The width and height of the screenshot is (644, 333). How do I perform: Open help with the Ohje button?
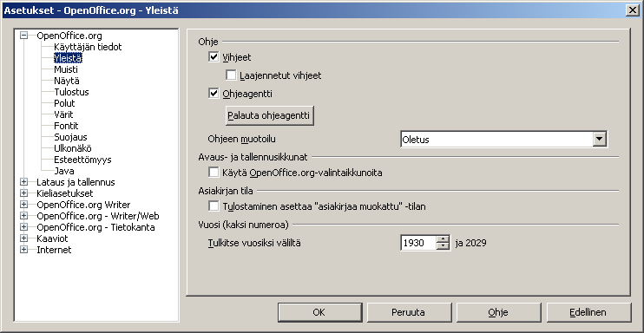[x=498, y=312]
